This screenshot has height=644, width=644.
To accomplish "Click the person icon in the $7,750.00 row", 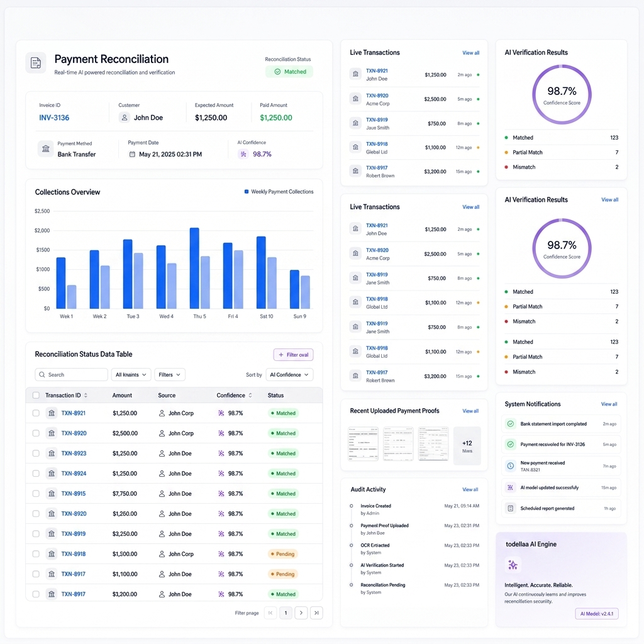I will (162, 494).
